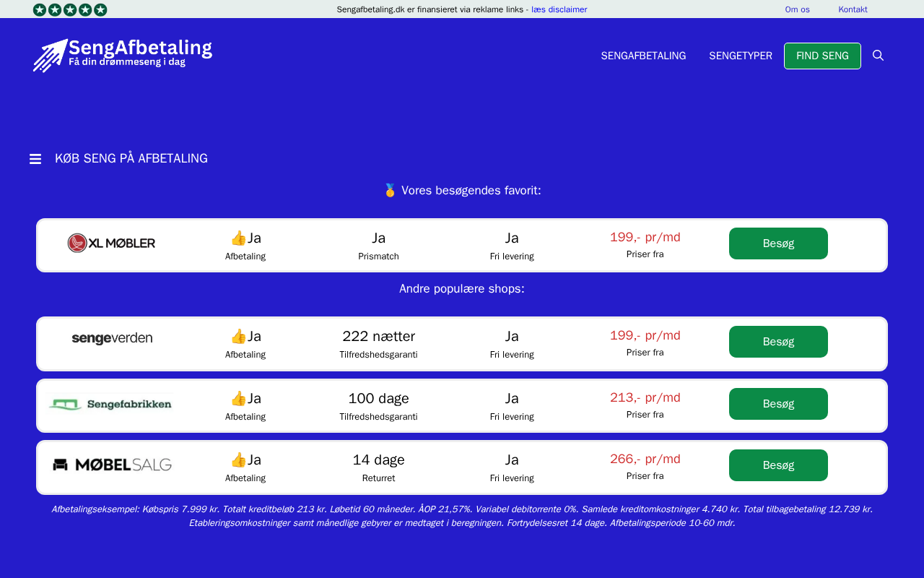The height and width of the screenshot is (578, 924).
Task: Click the five-star rating badge
Action: [x=70, y=9]
